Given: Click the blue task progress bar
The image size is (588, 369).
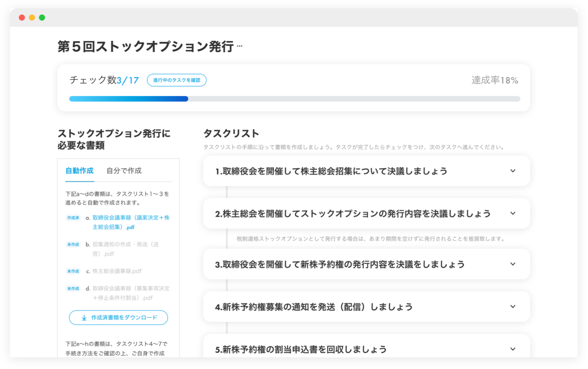Looking at the screenshot, I should click(129, 99).
